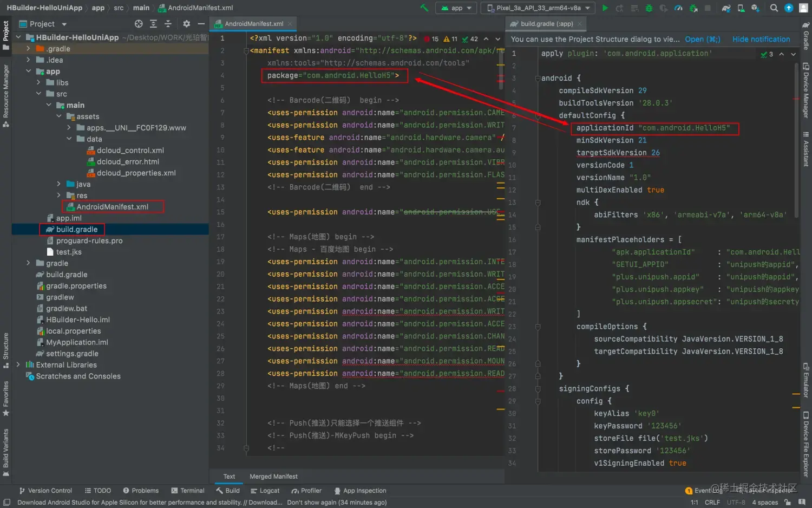The height and width of the screenshot is (508, 812).
Task: Collapse the assets folder
Action: 59,116
